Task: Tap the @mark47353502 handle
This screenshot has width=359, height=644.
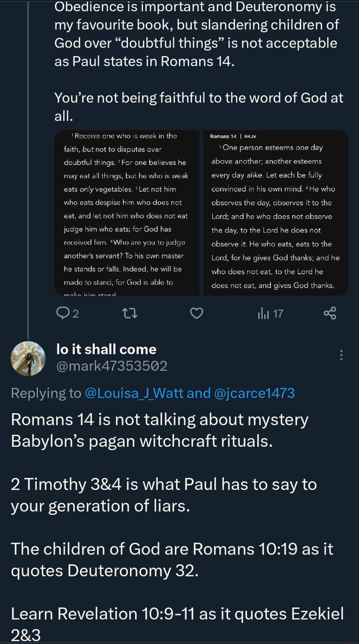Action: (112, 367)
